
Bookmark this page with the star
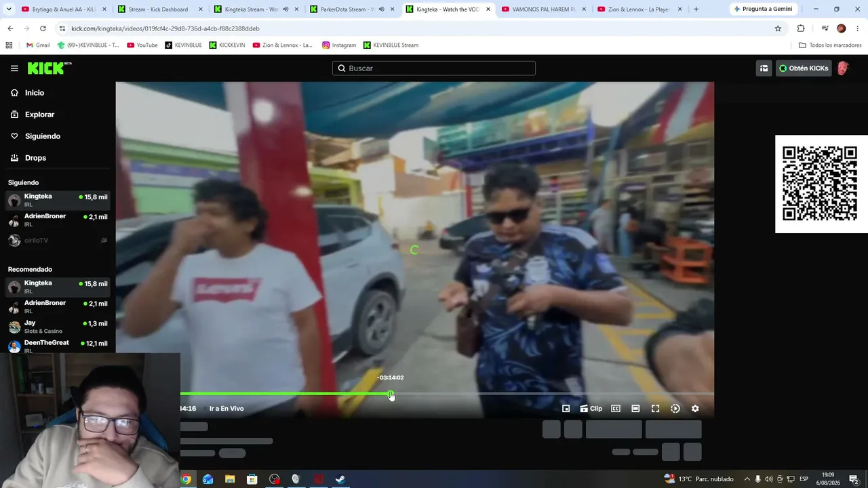778,28
